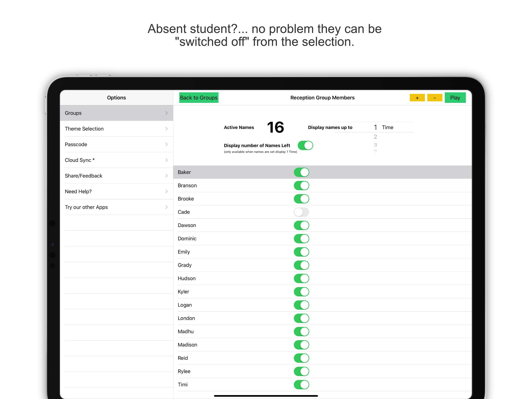Open Need Help? option

tap(116, 192)
